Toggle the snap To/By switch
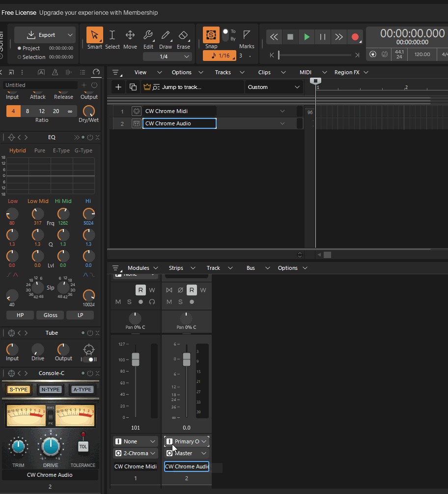 pyautogui.click(x=225, y=35)
